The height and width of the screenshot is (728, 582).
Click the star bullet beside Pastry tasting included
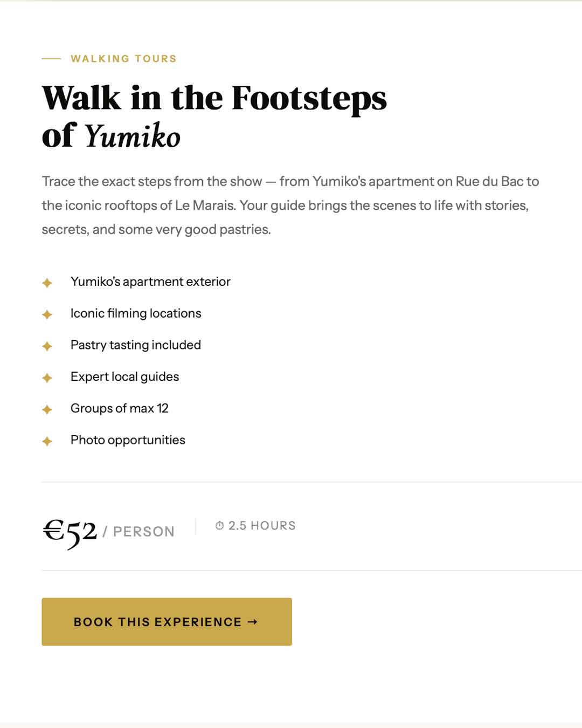[47, 346]
